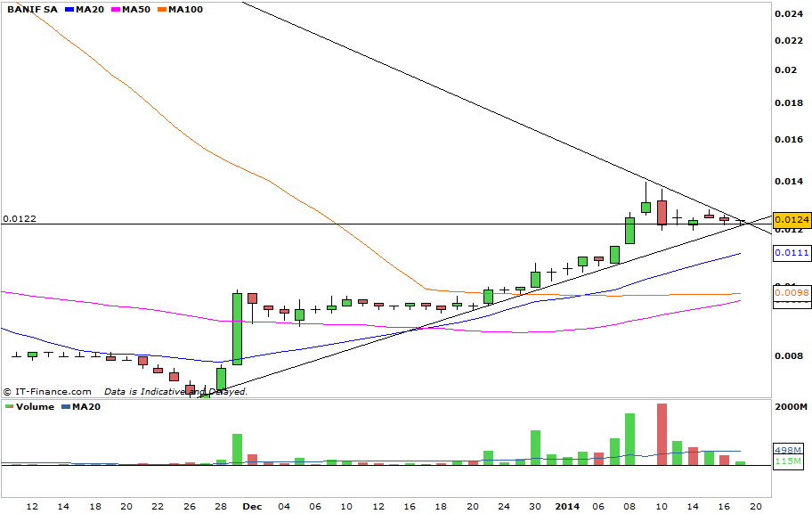
Task: Click the 0.014 price axis label
Action: click(x=789, y=182)
